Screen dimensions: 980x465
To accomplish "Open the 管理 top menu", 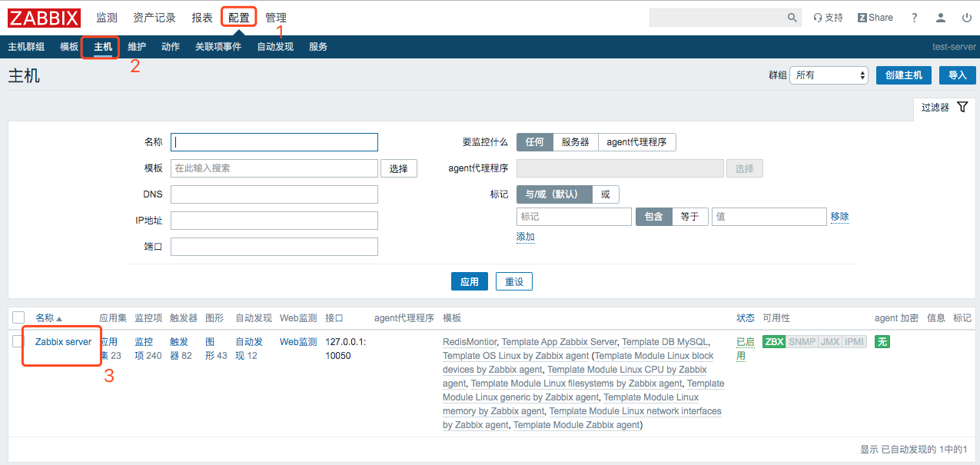I will click(x=276, y=18).
